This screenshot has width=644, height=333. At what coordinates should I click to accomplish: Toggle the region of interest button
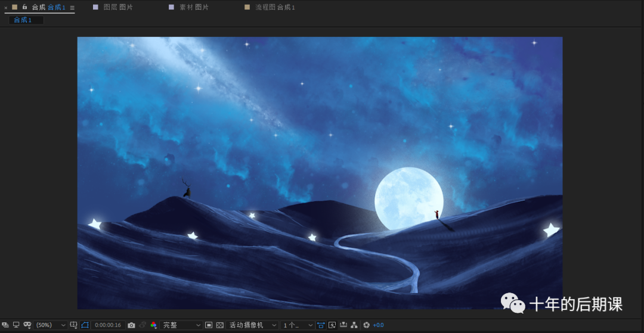[x=209, y=325]
